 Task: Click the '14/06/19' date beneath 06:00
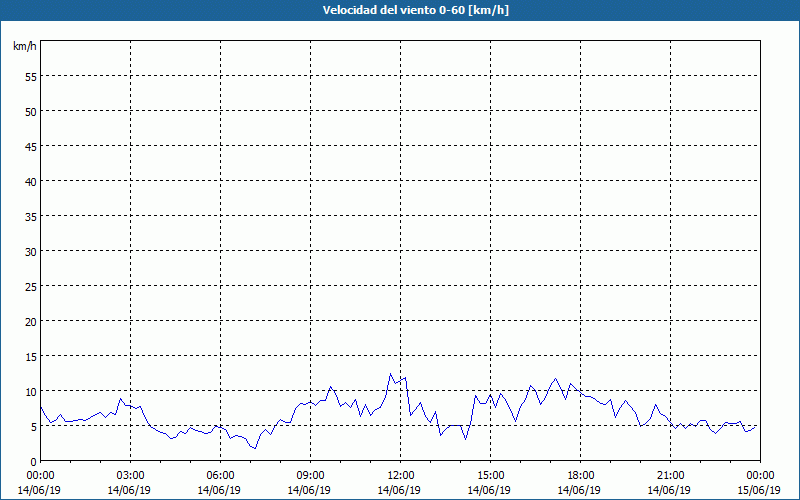tap(219, 490)
